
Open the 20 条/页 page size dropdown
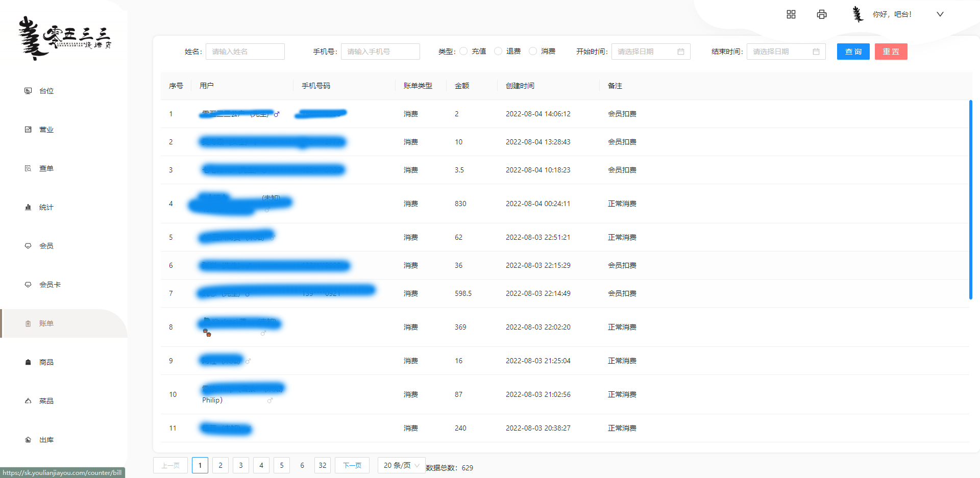[401, 465]
